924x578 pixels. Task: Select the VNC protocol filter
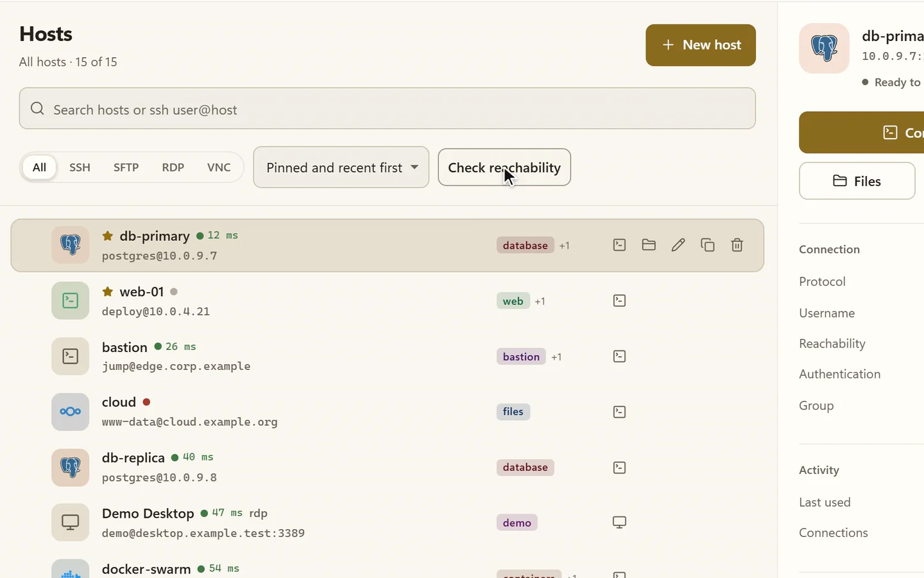tap(219, 167)
